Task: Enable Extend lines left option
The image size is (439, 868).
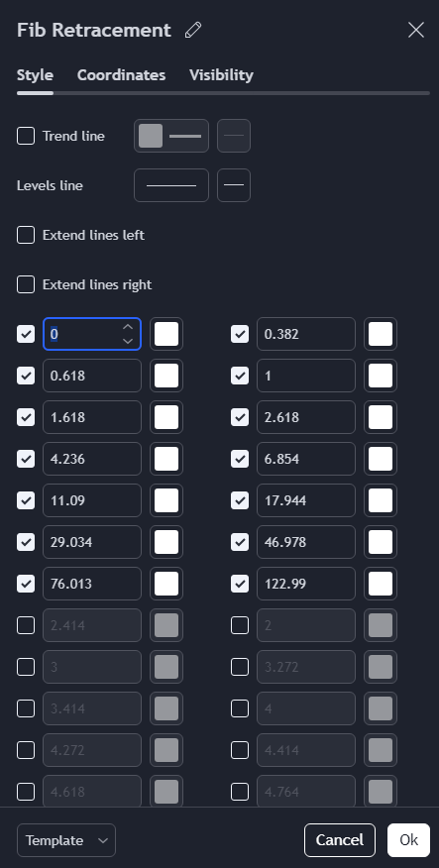Action: 26,235
